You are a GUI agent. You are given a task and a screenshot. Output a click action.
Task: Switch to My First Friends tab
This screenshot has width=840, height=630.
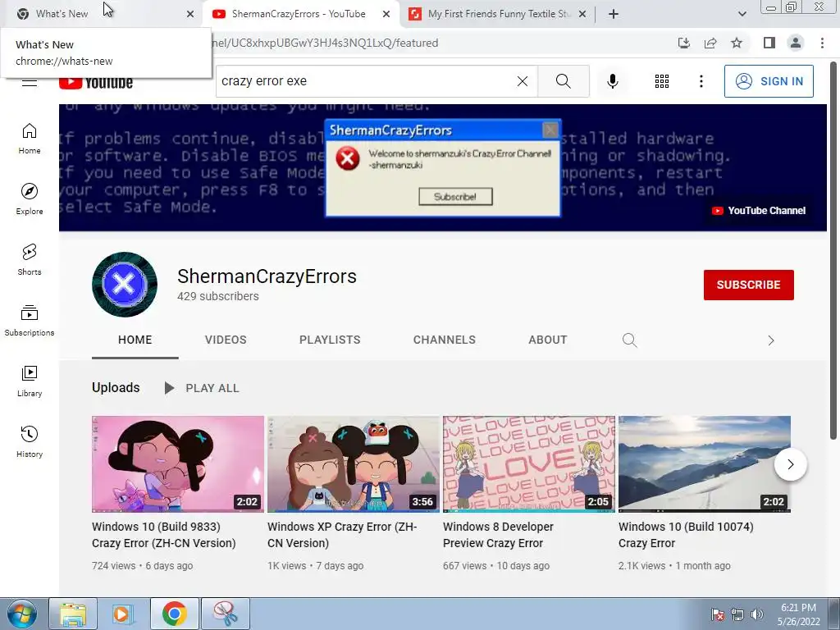(x=499, y=14)
